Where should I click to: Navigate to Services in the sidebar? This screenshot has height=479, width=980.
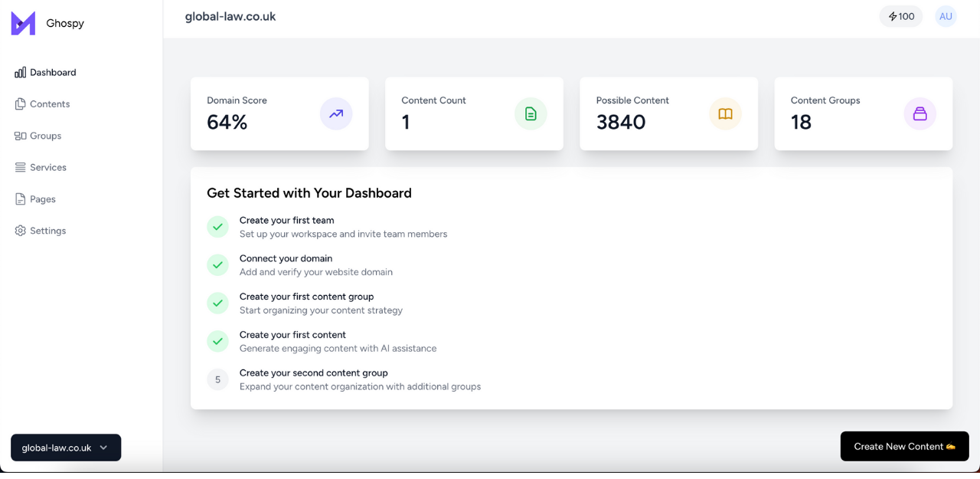47,167
